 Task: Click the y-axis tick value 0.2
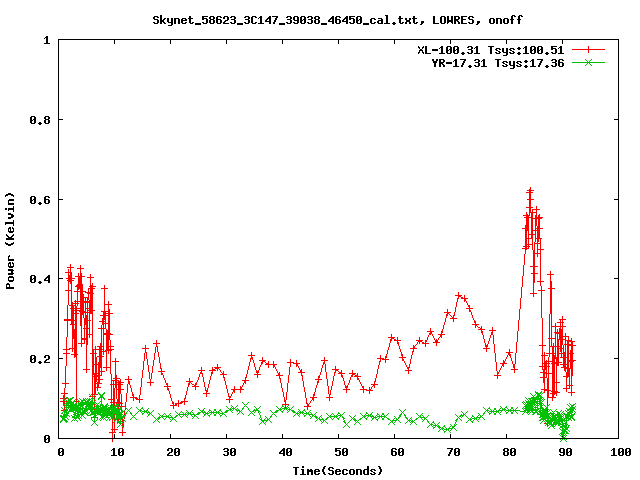click(40, 360)
